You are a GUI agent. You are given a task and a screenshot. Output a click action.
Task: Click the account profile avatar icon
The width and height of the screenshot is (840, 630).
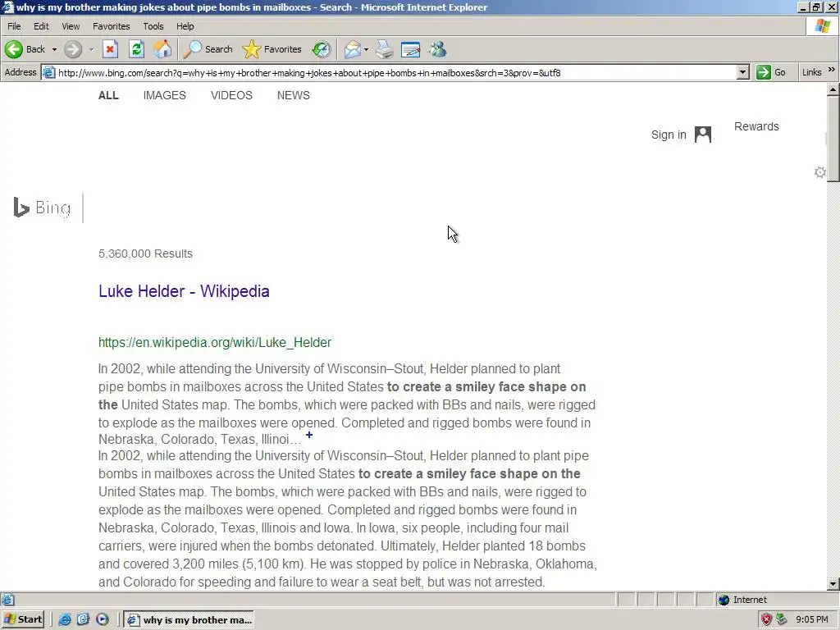click(x=703, y=135)
